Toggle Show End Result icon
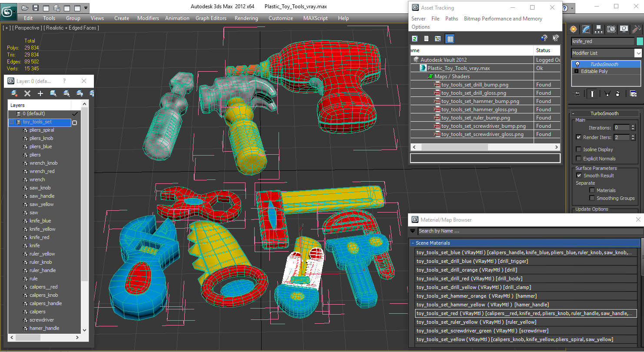The width and height of the screenshot is (644, 352). coord(592,93)
